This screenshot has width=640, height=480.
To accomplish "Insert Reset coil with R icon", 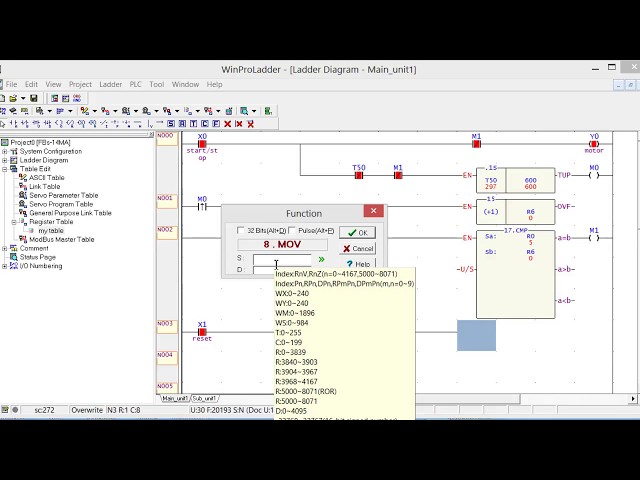I will click(182, 124).
